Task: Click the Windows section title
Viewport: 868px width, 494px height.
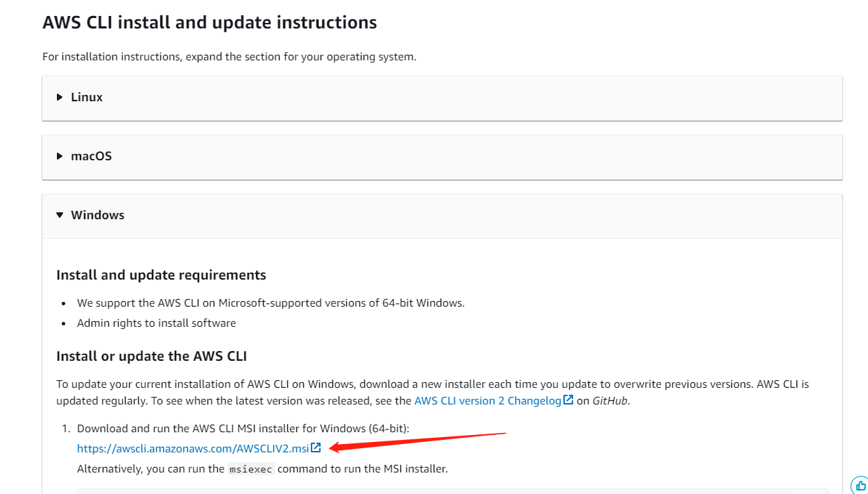Action: point(98,215)
